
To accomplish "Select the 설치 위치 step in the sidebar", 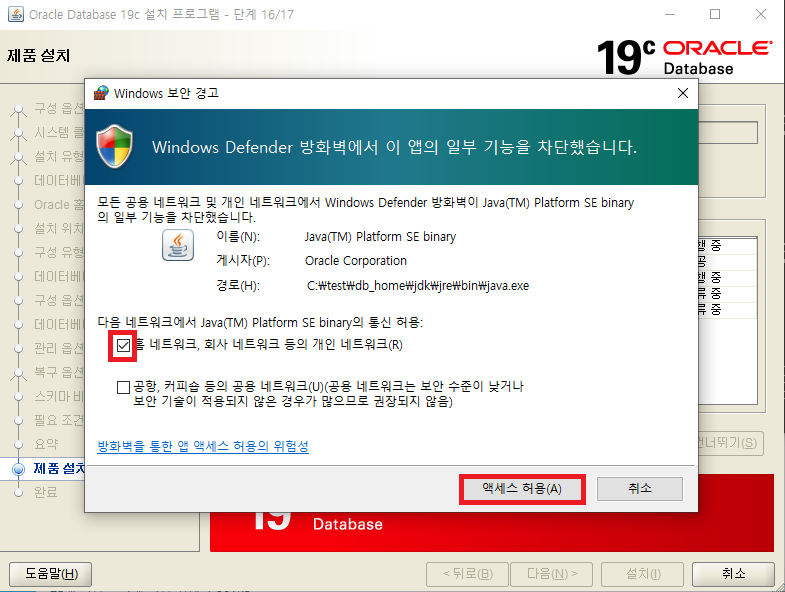I will pos(59,228).
